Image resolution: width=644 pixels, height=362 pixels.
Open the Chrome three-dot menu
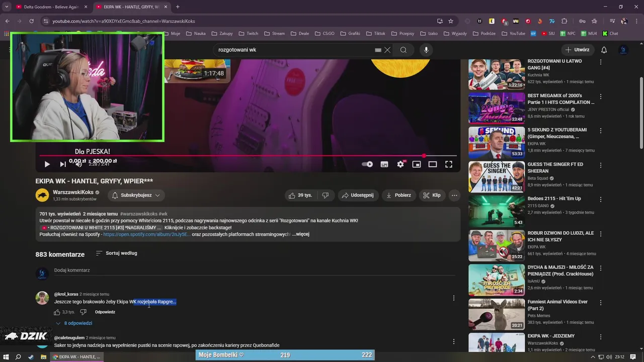(637, 21)
